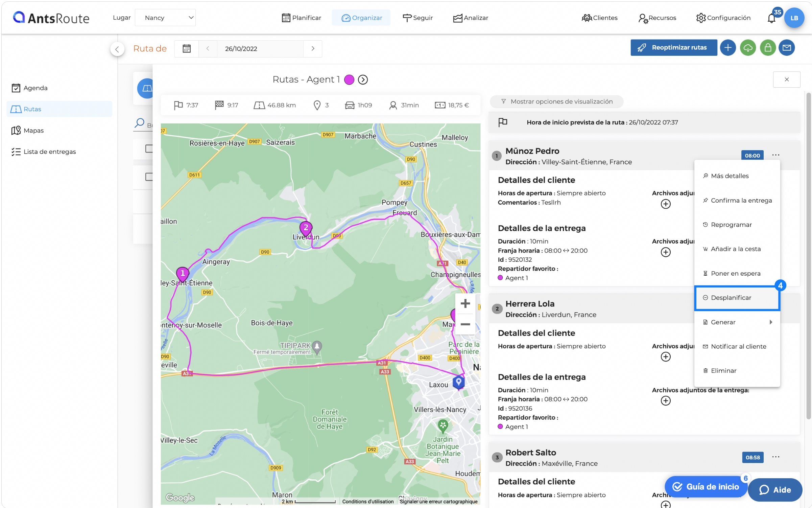Add client attachment for Herrera Lola
The height and width of the screenshot is (508, 812).
[x=666, y=357]
